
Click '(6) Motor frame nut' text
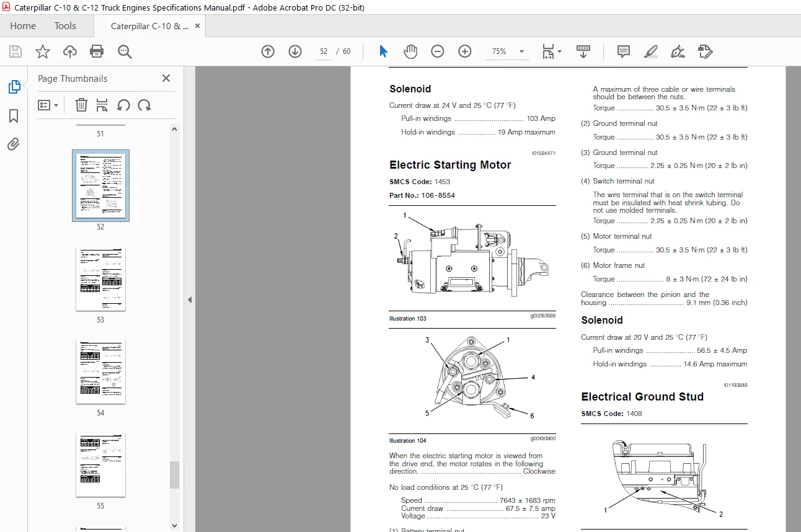[613, 265]
